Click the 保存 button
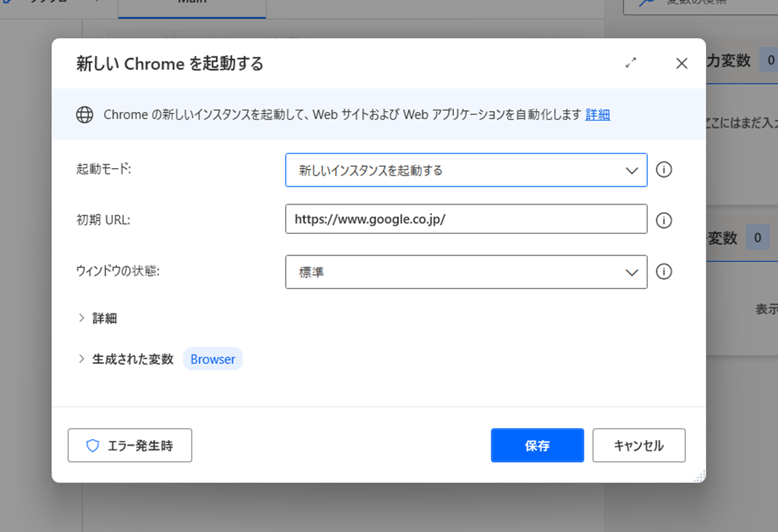 [x=537, y=445]
